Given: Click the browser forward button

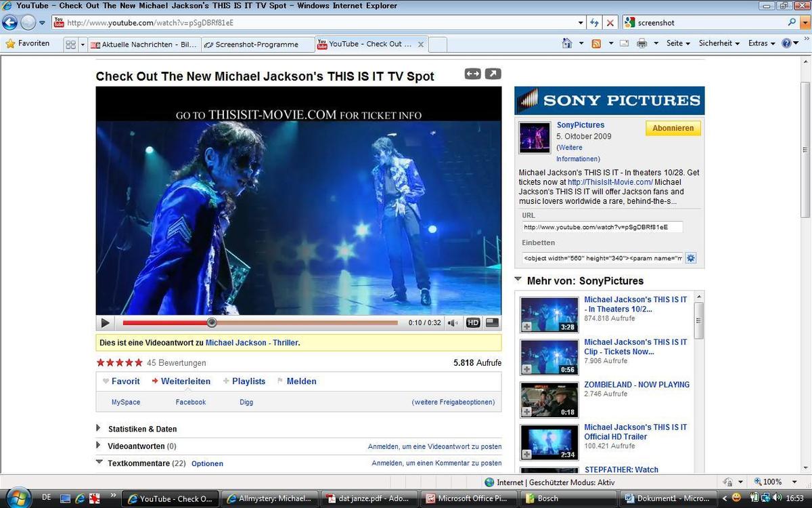Looking at the screenshot, I should click(x=28, y=22).
